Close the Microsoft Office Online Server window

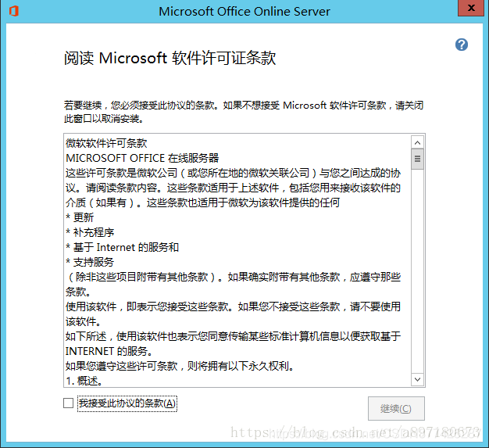[471, 8]
